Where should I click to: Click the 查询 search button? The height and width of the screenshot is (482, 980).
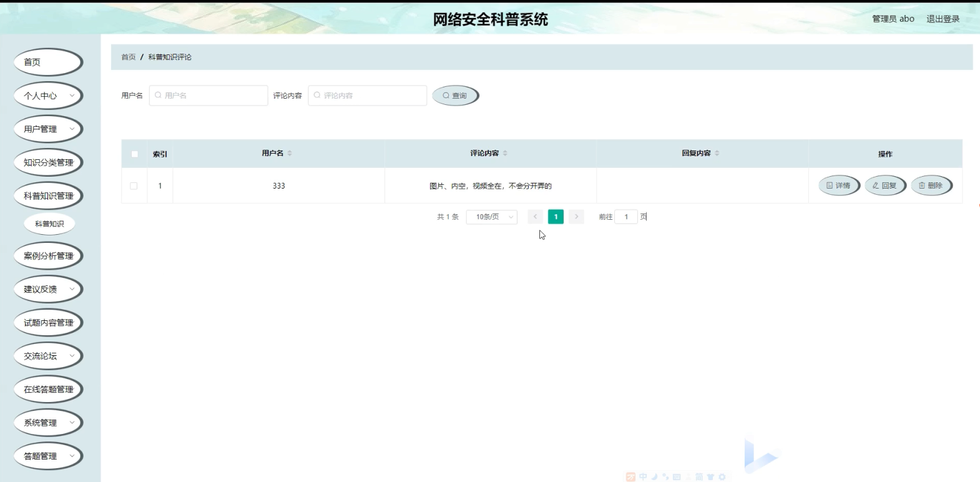point(455,96)
